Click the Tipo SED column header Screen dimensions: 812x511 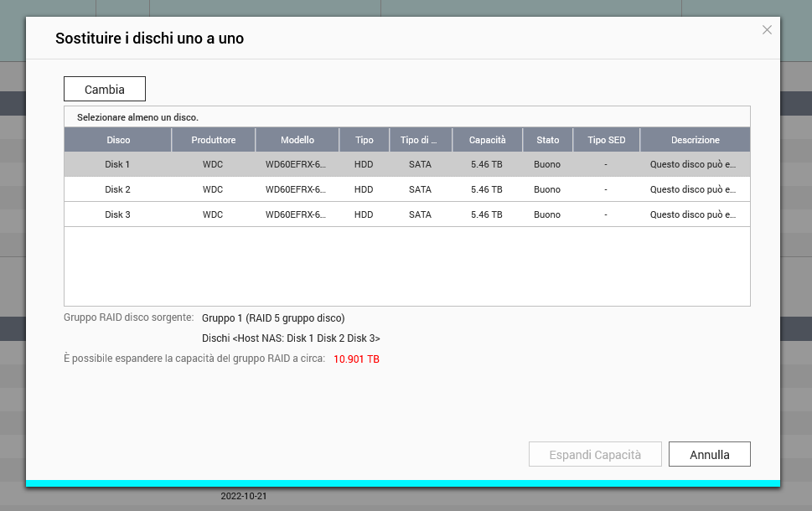point(606,140)
